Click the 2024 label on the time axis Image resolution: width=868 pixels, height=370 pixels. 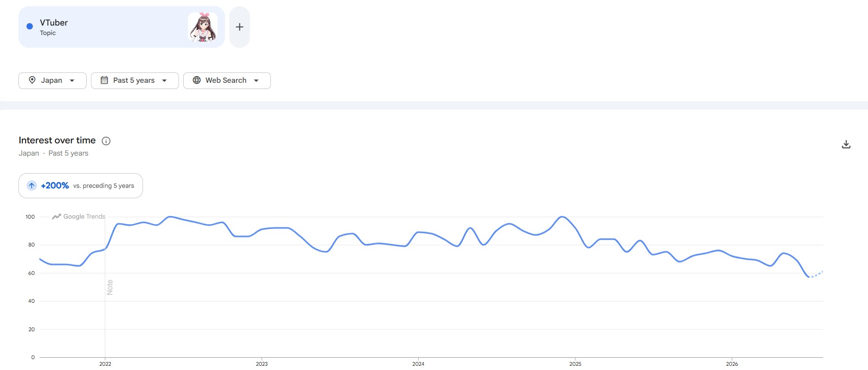418,364
